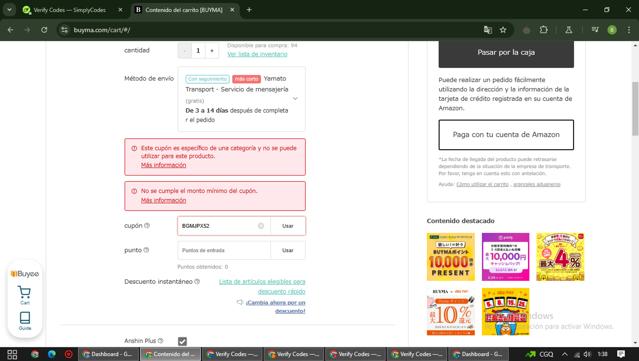Image resolution: width=639 pixels, height=361 pixels.
Task: Clear the coupon code field
Action: (261, 226)
